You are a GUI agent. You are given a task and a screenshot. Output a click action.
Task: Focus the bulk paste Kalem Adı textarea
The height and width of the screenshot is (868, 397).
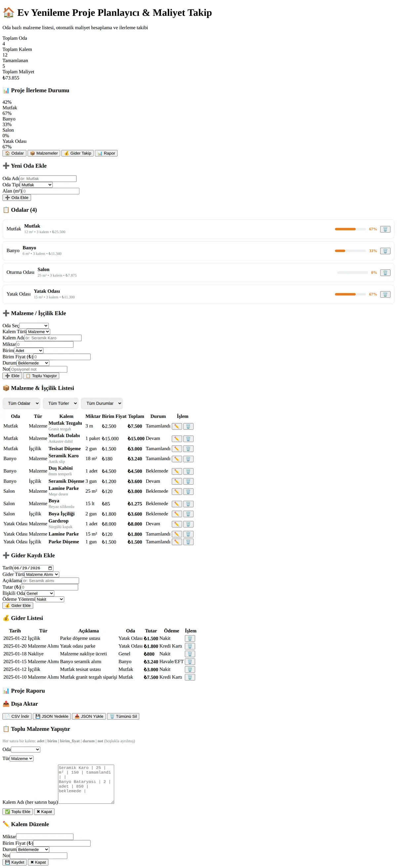click(x=86, y=784)
